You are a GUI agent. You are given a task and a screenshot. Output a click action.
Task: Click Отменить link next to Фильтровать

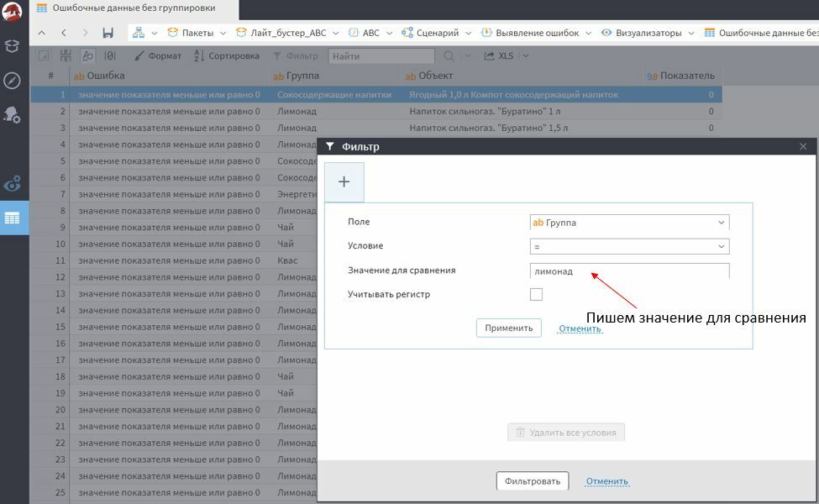pos(607,481)
